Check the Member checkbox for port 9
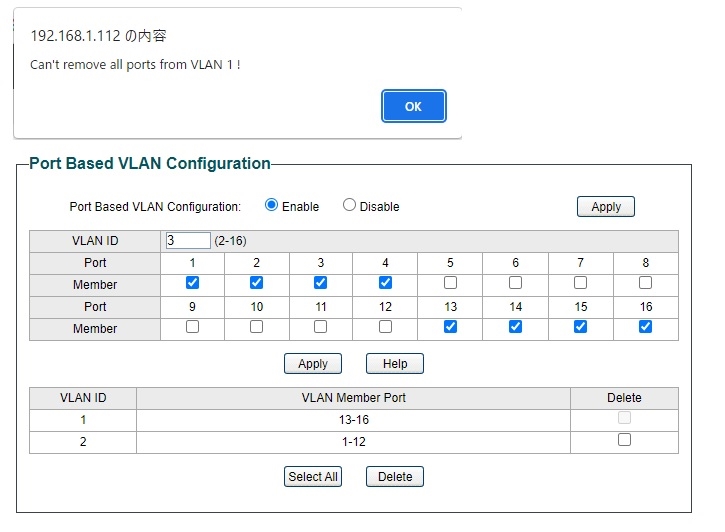The image size is (725, 532). click(x=193, y=327)
